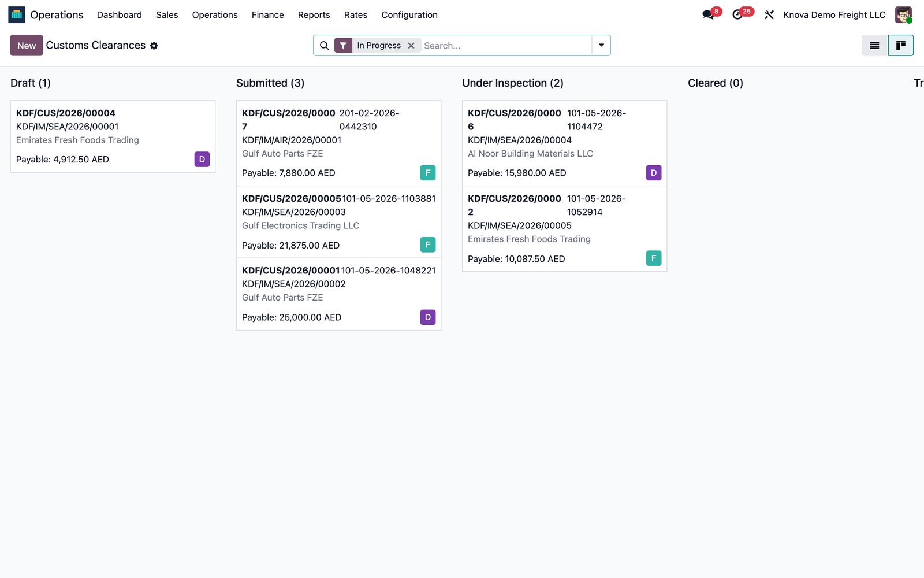Click KDF/IM/SEA/2026/00005 shipment reference
Viewport: 924px width, 578px height.
(520, 225)
